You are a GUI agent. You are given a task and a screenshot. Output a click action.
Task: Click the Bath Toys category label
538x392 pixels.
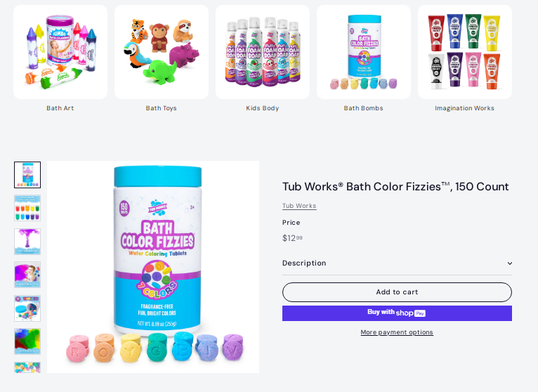tap(162, 108)
